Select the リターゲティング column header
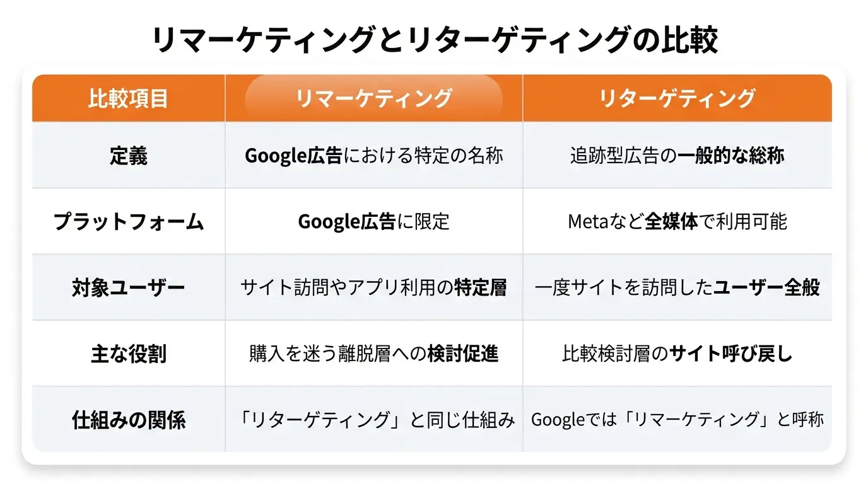This screenshot has width=868, height=484. pos(677,98)
